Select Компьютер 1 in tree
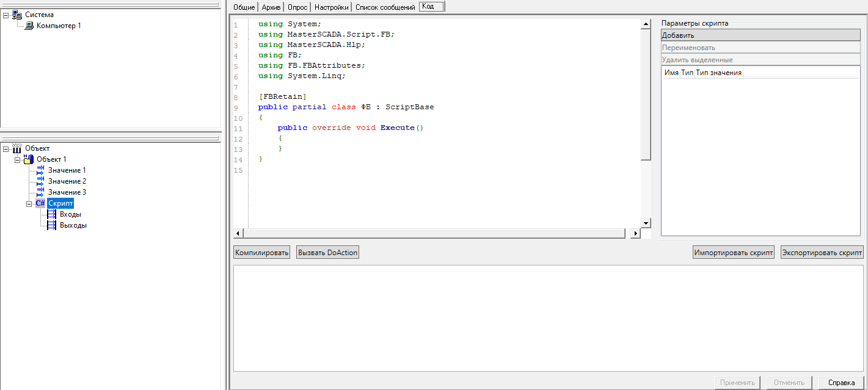This screenshot has height=390, width=868. click(x=59, y=26)
